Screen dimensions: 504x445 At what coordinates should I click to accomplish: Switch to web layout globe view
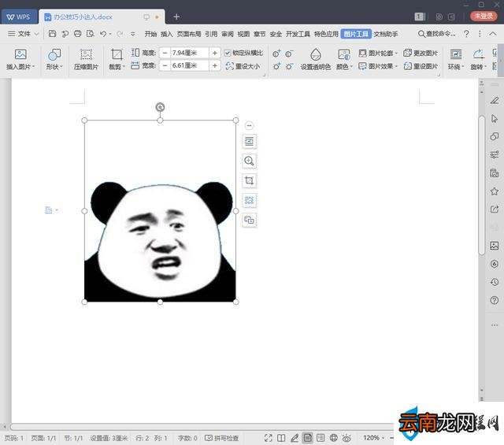[334, 438]
